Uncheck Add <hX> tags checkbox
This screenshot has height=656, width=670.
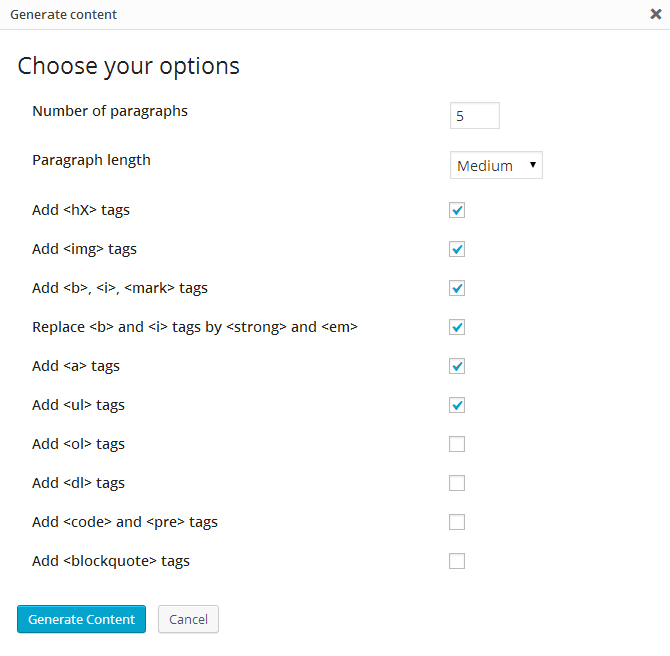pos(457,210)
